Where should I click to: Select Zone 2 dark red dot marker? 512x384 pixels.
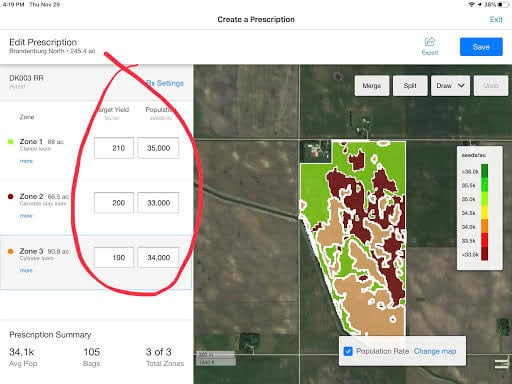[x=10, y=196]
